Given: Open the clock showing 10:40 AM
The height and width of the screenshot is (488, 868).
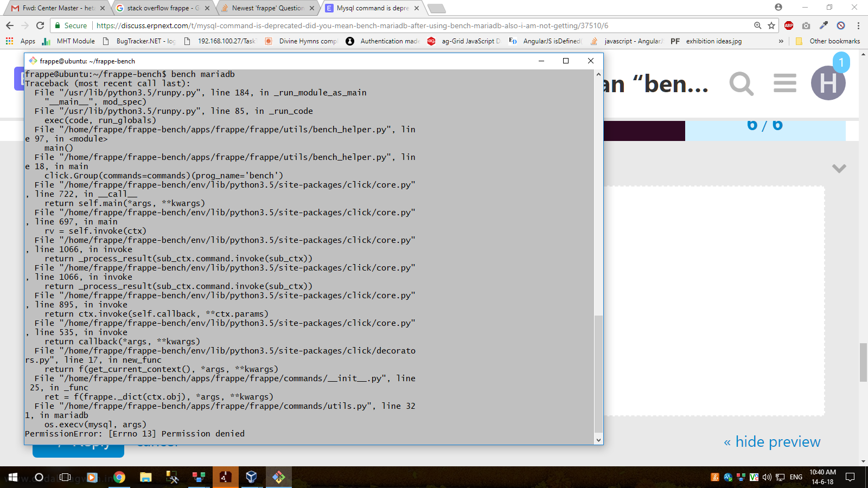Looking at the screenshot, I should (822, 477).
